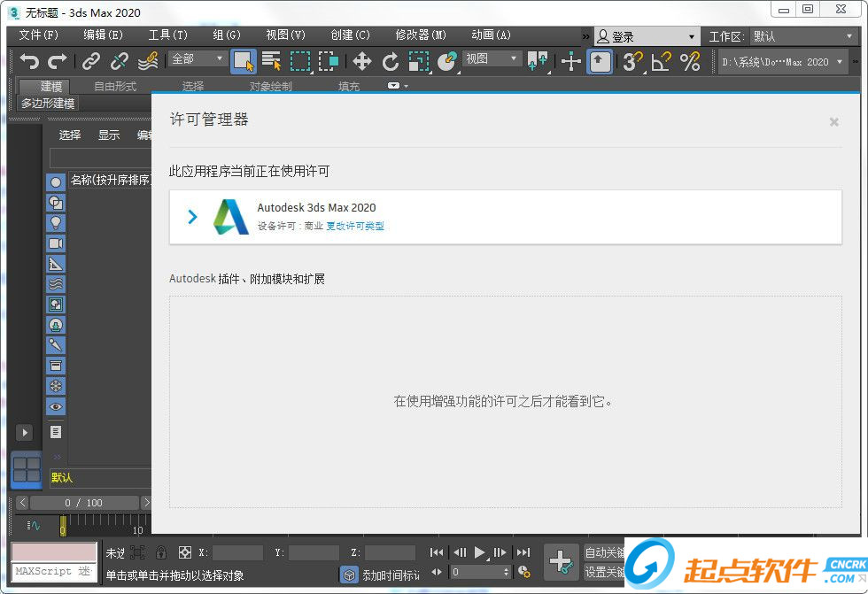
Task: Activate the Select and Rotate tool
Action: click(391, 61)
